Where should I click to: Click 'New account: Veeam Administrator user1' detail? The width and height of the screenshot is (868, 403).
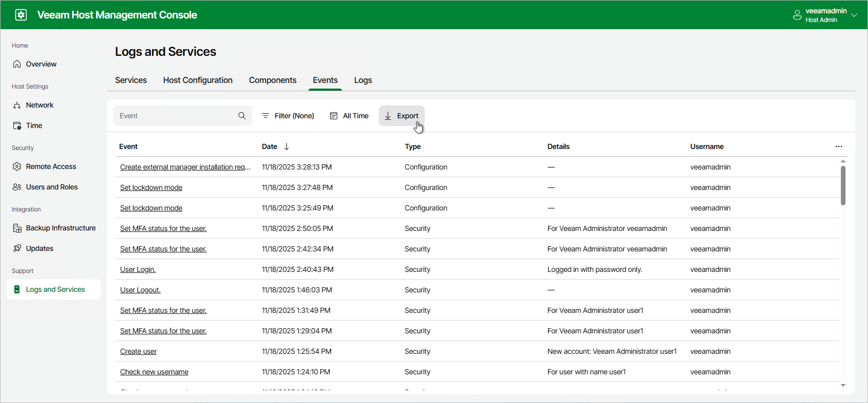coord(612,351)
